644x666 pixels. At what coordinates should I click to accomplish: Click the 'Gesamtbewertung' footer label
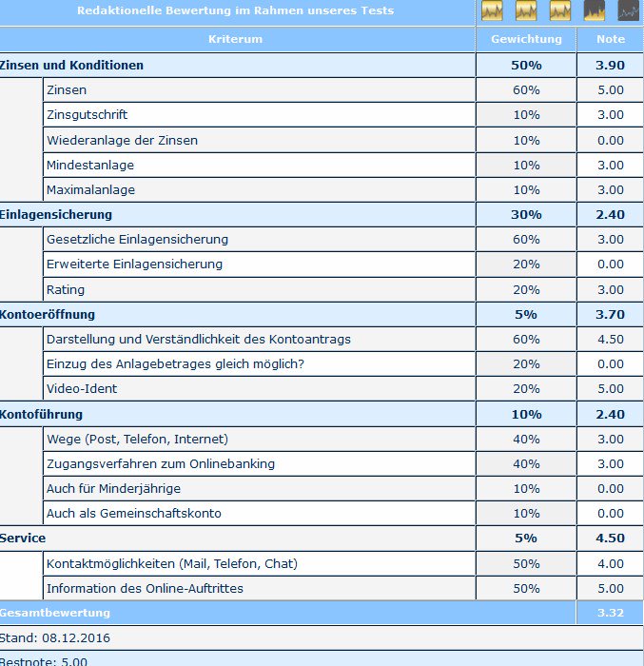(x=55, y=613)
